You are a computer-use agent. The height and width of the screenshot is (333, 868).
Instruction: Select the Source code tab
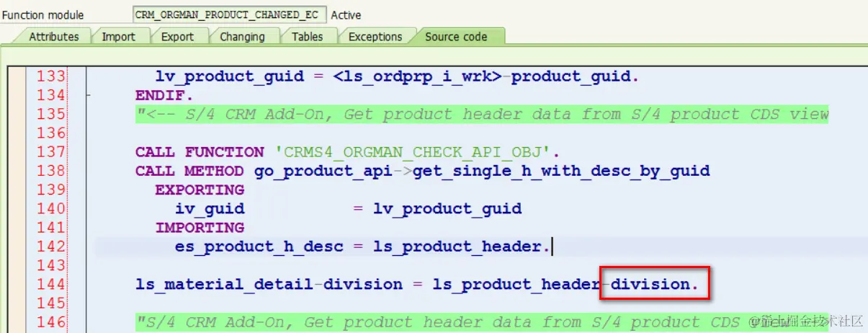point(457,37)
